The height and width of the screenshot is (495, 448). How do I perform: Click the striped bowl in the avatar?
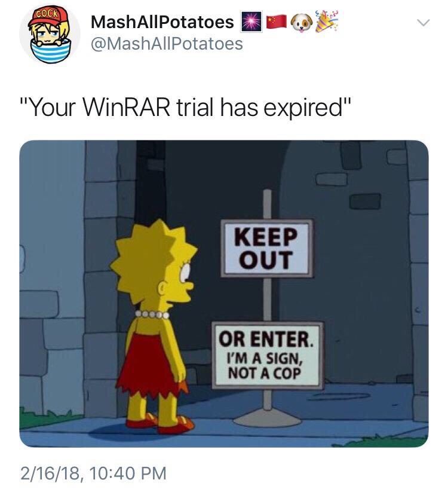51,51
